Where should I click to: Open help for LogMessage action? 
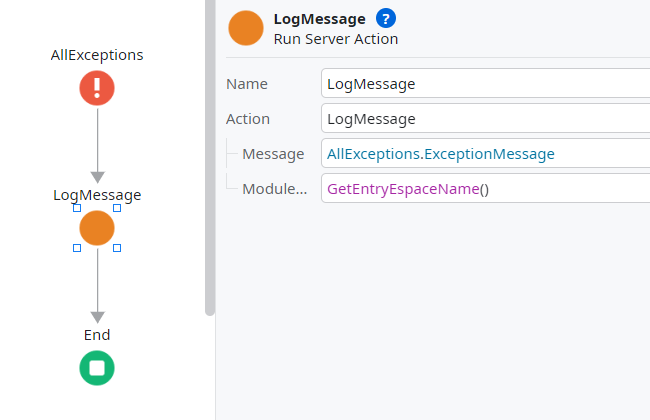[x=385, y=19]
